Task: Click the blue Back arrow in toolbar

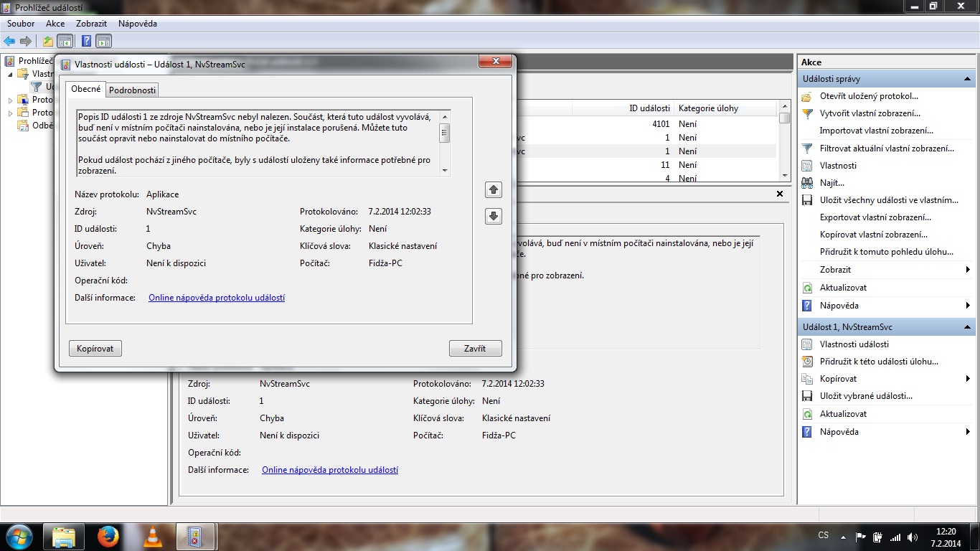Action: pos(9,41)
